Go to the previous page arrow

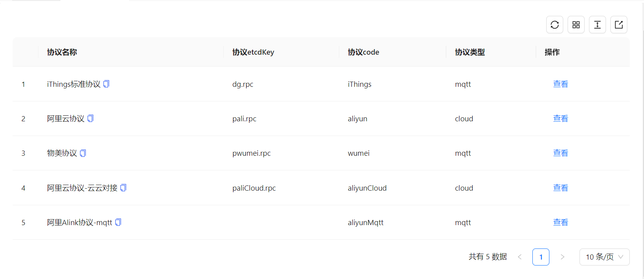coord(520,257)
